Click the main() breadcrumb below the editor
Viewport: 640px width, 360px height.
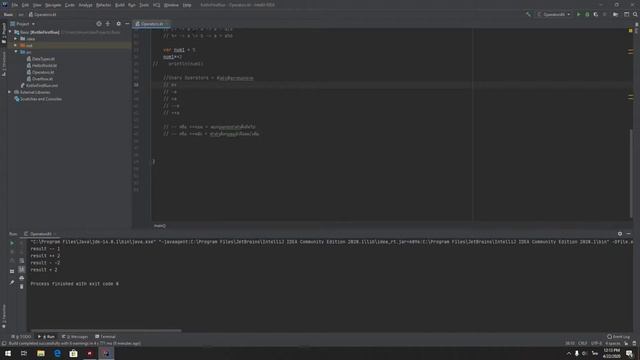(160, 226)
